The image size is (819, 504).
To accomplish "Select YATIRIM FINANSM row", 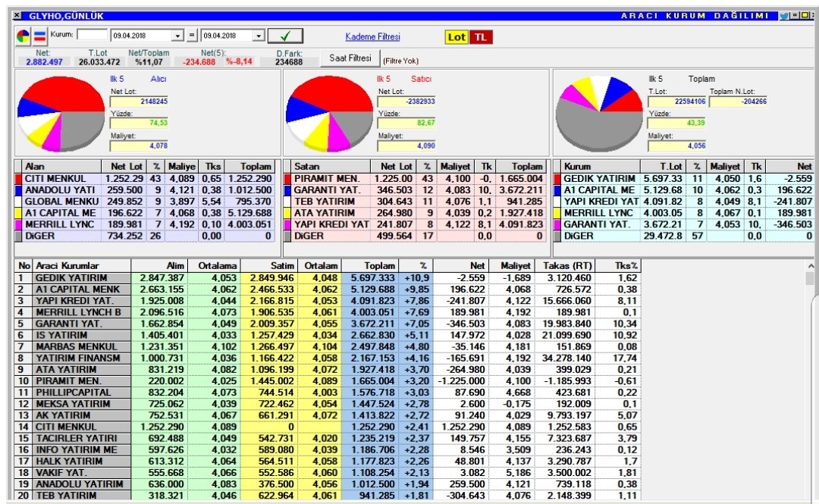I will click(x=327, y=358).
